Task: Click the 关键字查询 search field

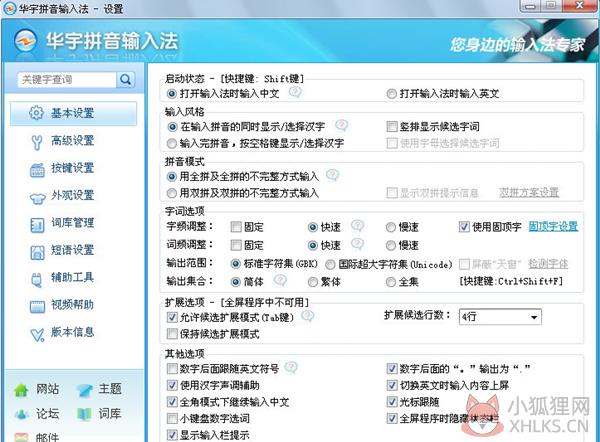Action: click(x=67, y=80)
